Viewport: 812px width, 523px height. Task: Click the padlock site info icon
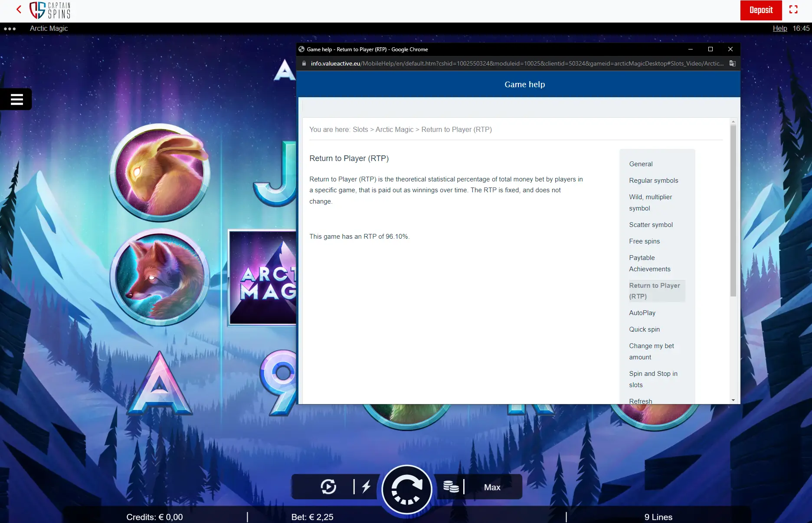304,63
